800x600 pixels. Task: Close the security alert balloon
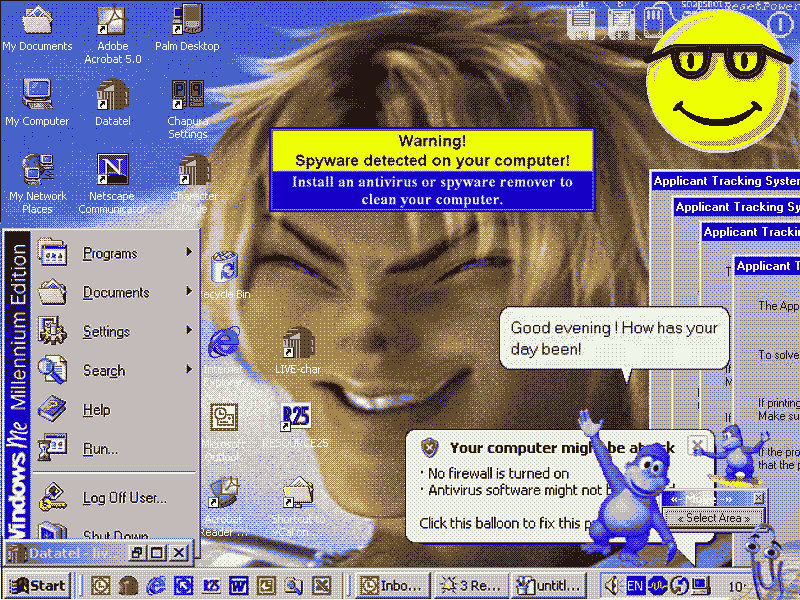pyautogui.click(x=696, y=446)
